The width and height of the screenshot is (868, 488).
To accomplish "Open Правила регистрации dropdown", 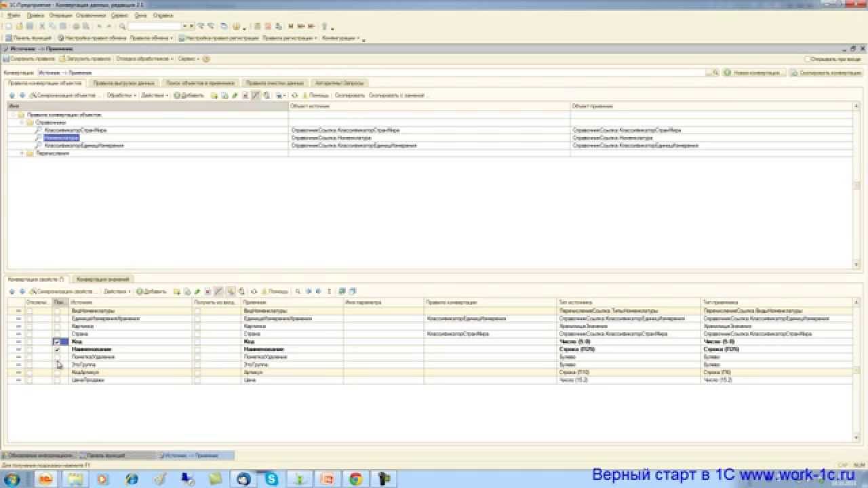I will pos(290,38).
